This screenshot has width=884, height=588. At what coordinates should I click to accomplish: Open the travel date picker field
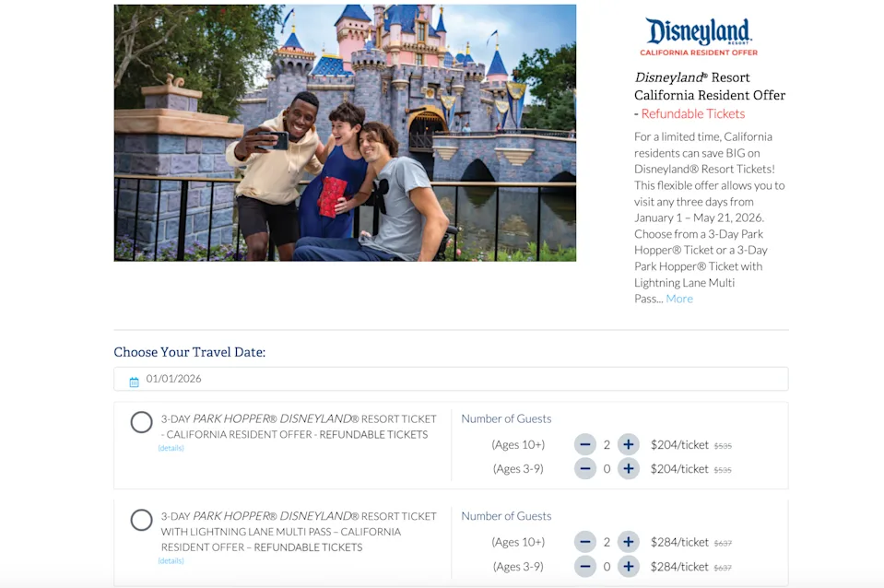pyautogui.click(x=369, y=379)
